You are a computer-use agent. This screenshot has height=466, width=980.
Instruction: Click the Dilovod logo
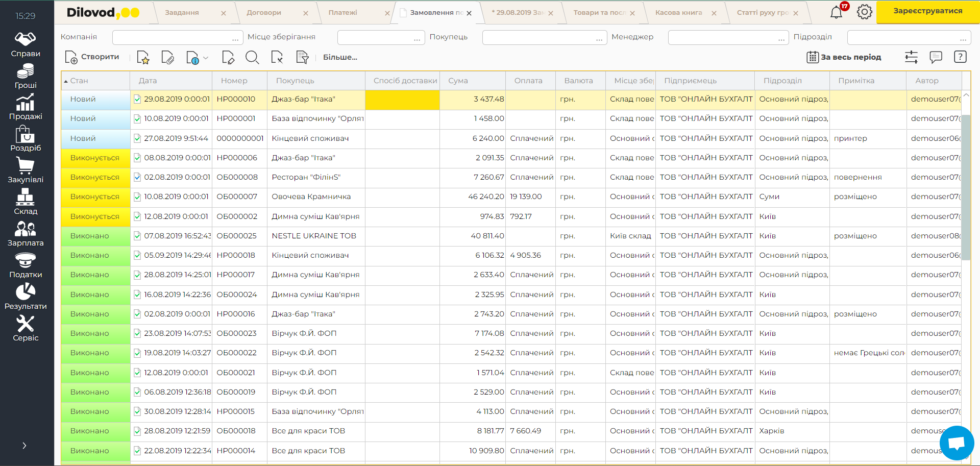(x=103, y=13)
